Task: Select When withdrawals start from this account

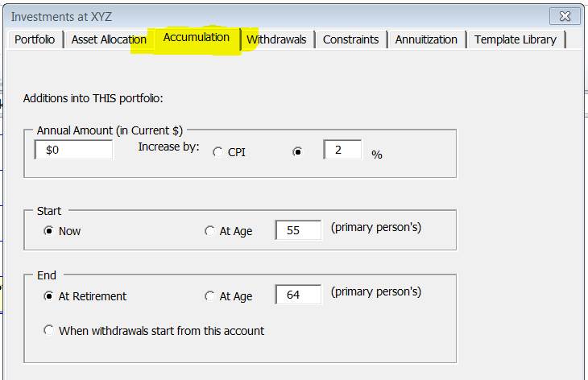Action: (x=48, y=331)
